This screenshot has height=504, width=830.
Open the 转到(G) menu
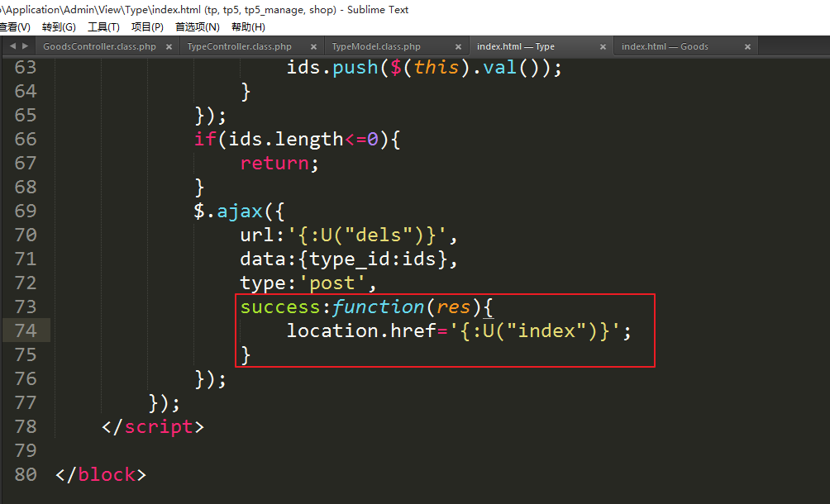(x=59, y=26)
